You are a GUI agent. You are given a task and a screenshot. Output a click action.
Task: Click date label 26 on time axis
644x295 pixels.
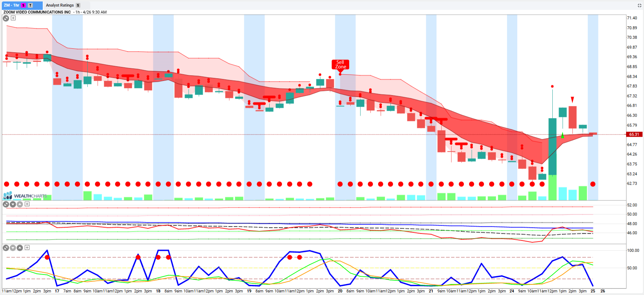tap(603, 291)
